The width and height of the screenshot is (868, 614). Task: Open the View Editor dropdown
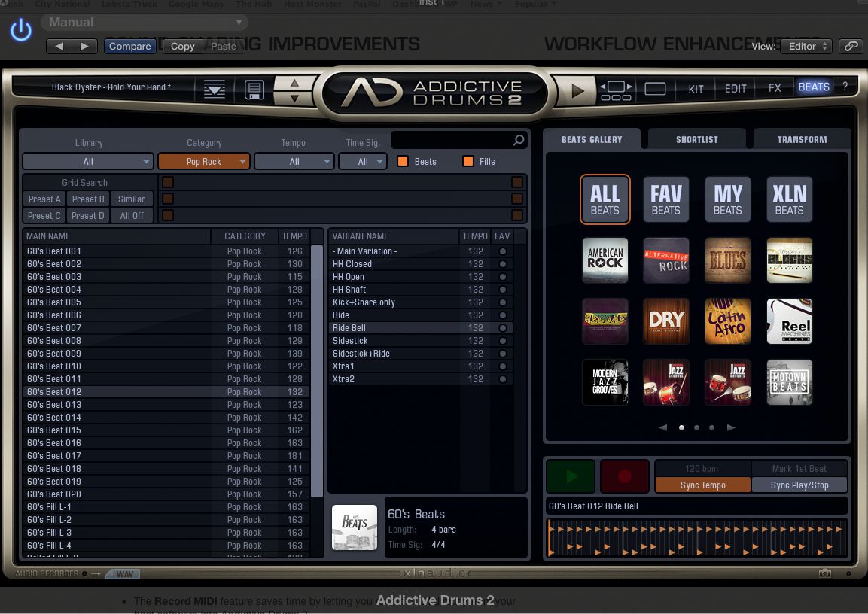(x=806, y=47)
